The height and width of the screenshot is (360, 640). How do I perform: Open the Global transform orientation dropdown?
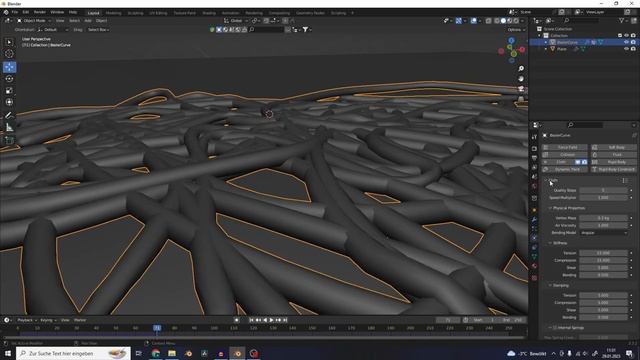pyautogui.click(x=236, y=20)
